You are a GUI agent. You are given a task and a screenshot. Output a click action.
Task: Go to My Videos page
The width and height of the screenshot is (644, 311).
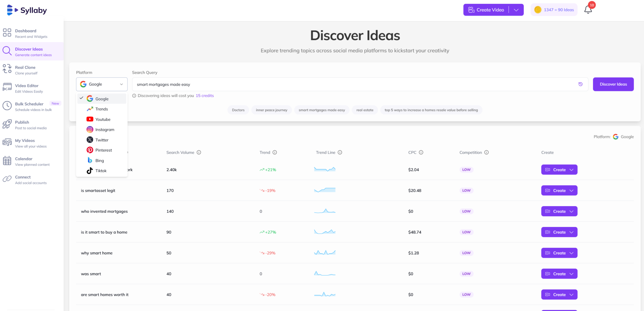[x=25, y=143]
